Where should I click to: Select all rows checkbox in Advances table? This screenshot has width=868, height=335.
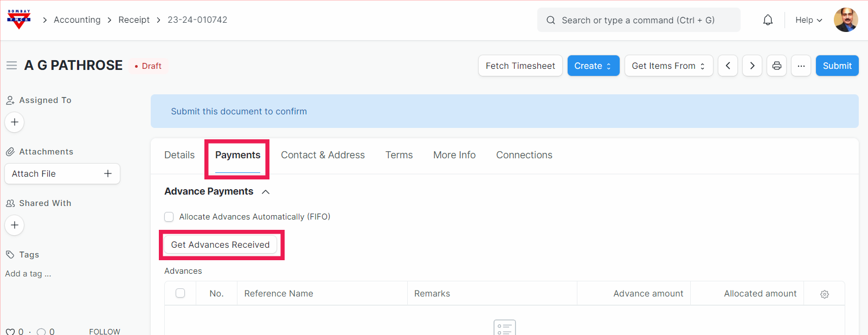tap(181, 293)
